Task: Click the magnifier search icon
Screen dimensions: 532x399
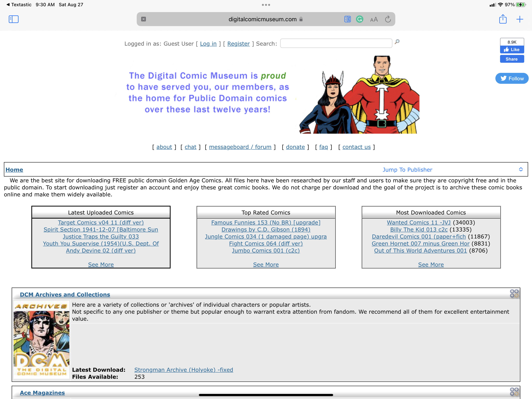Action: click(397, 42)
